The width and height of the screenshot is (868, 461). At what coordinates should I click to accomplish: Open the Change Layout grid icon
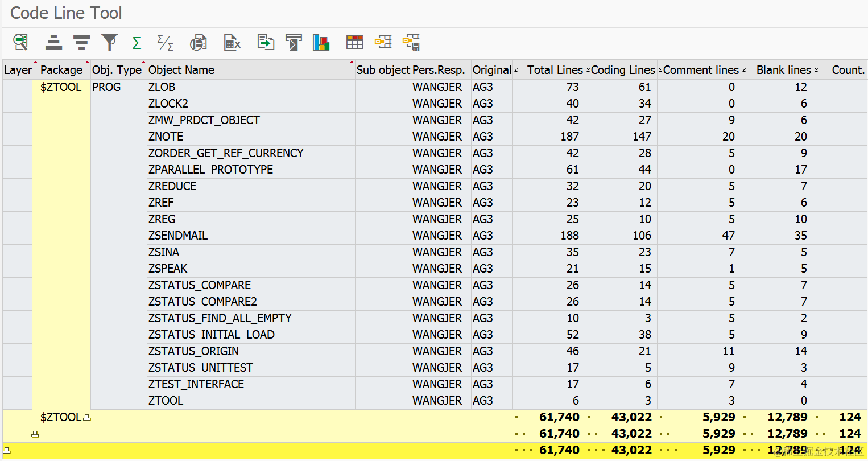tap(354, 42)
